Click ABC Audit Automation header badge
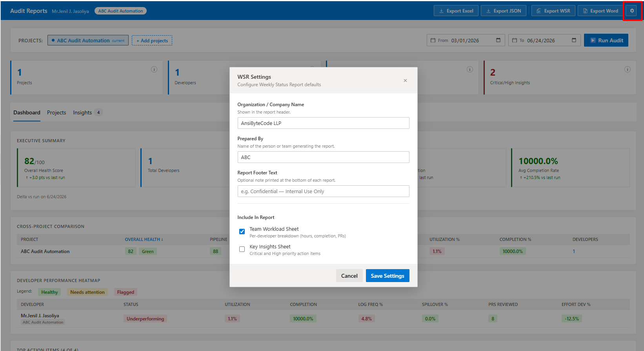Viewport: 644px width, 351px height. [x=120, y=11]
